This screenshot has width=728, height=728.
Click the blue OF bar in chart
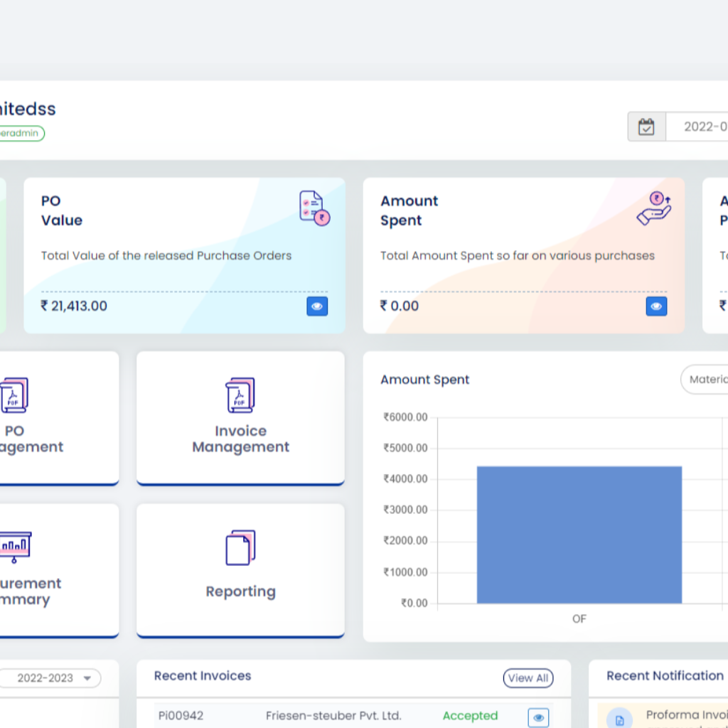point(579,535)
